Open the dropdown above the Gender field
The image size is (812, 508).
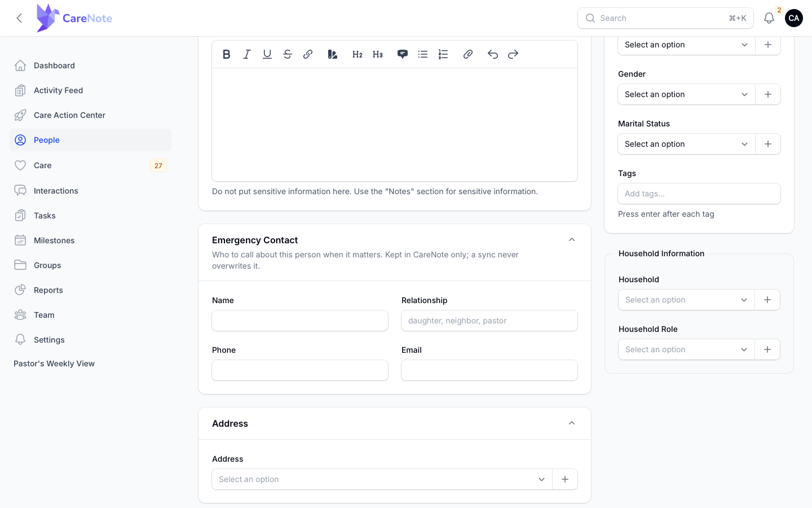pyautogui.click(x=686, y=45)
